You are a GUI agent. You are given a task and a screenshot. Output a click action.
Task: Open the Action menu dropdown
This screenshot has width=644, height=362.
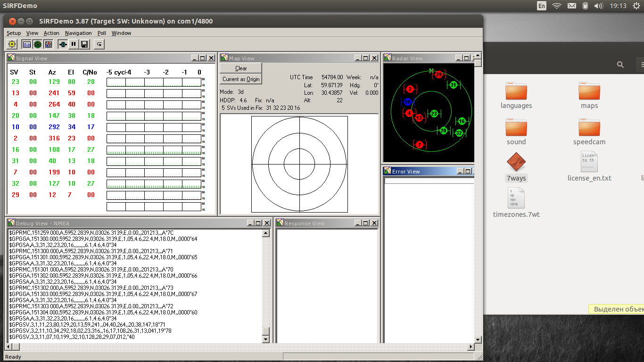(x=51, y=33)
